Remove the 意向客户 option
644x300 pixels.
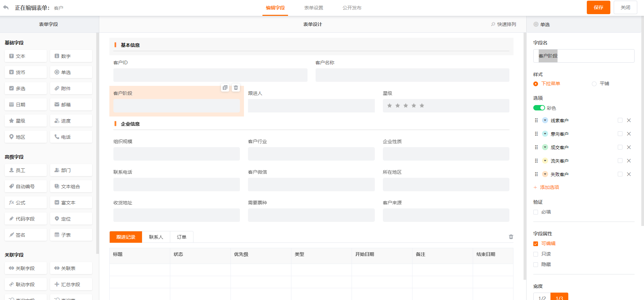click(x=629, y=134)
